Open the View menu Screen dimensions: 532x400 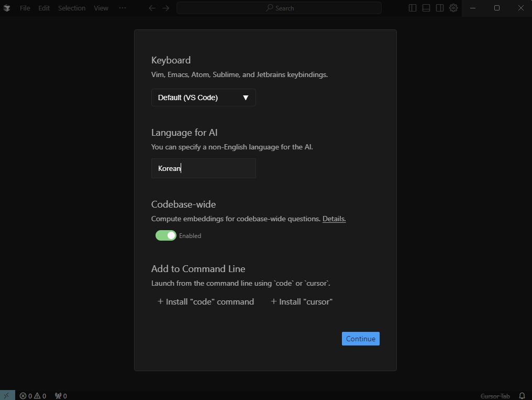point(101,8)
